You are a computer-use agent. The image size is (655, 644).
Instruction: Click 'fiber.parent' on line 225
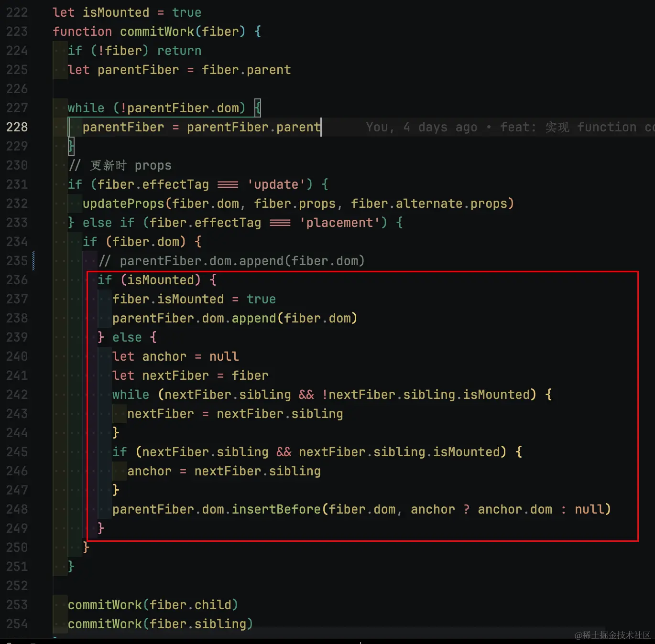(246, 70)
